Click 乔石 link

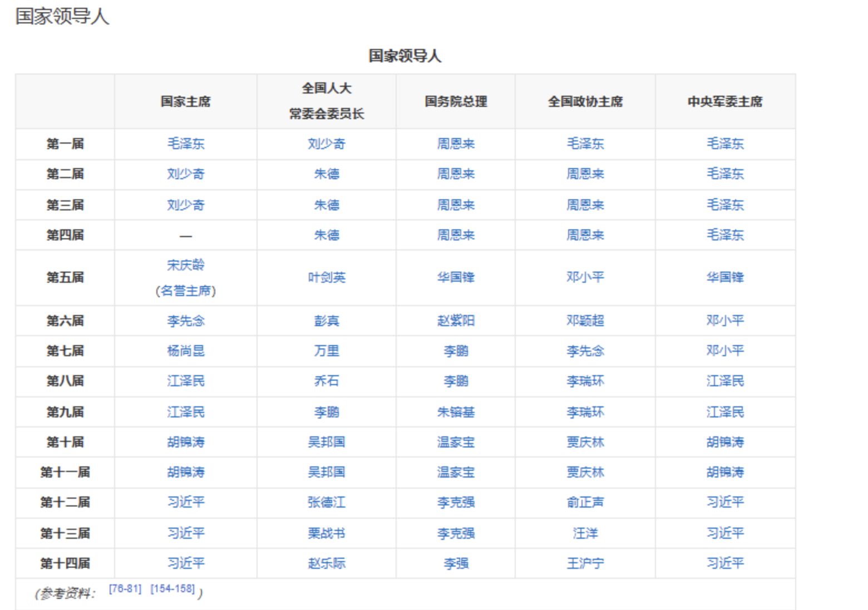click(x=327, y=381)
